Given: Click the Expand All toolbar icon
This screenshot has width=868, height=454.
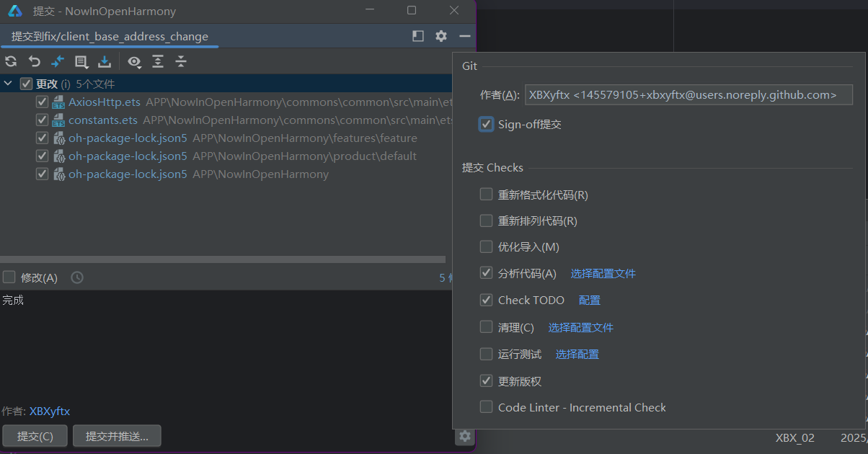Looking at the screenshot, I should (158, 62).
